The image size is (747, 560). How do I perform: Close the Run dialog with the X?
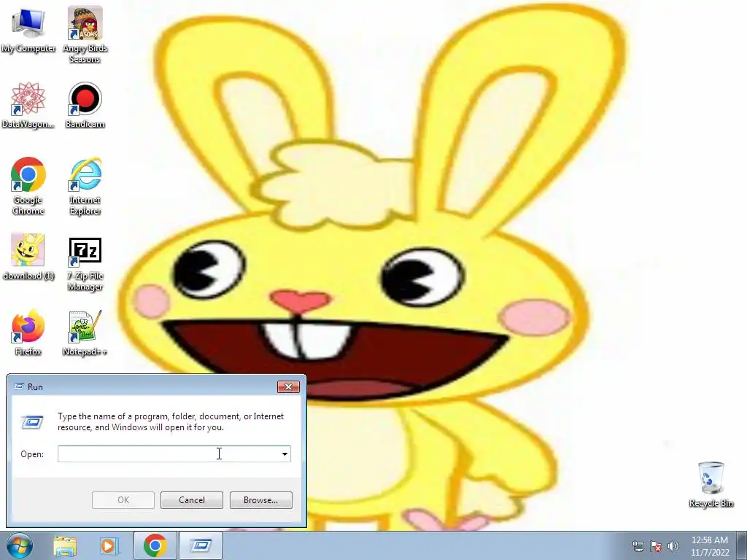click(x=288, y=386)
